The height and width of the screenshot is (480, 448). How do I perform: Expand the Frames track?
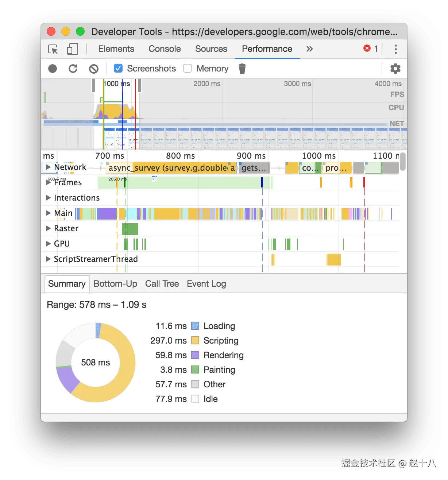(x=48, y=182)
